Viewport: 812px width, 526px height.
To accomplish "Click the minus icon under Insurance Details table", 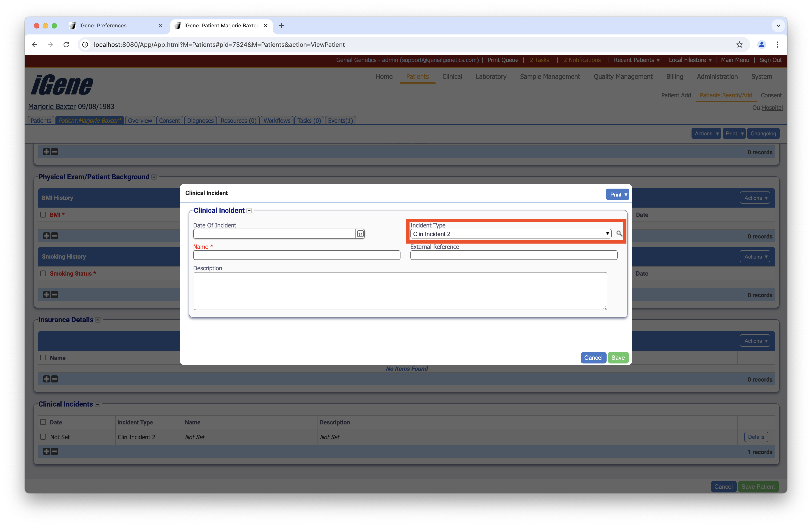I will (55, 379).
